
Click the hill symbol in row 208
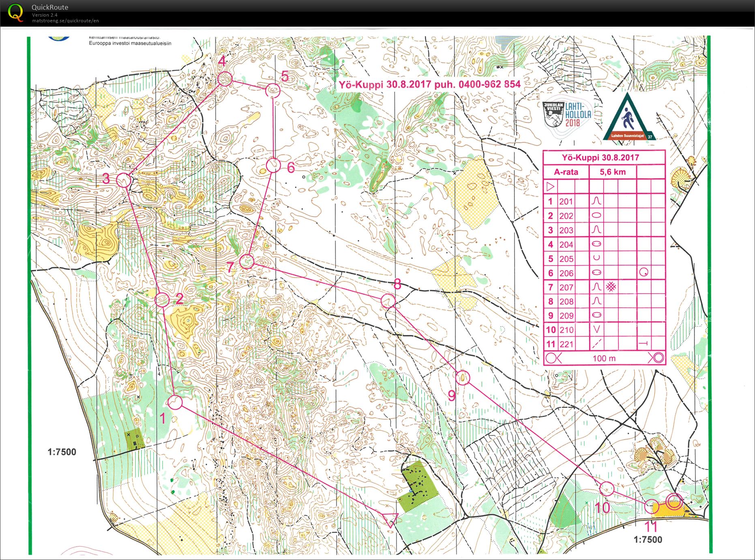pos(596,301)
